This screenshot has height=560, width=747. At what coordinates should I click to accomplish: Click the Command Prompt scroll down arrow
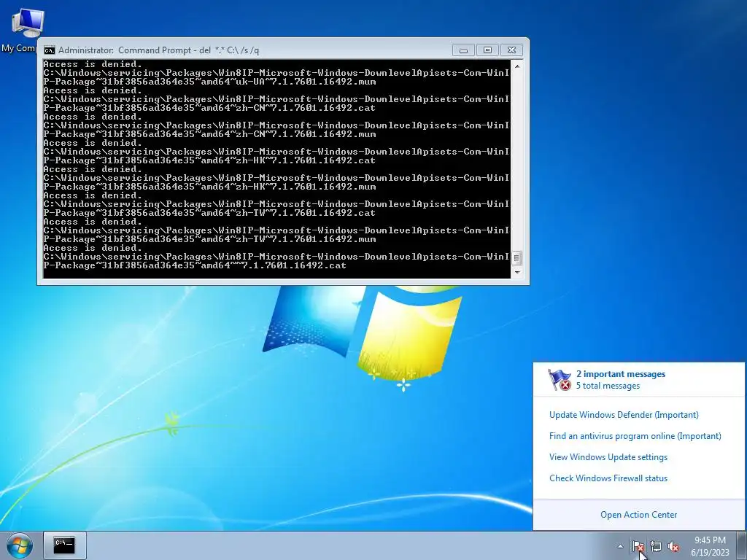point(517,273)
